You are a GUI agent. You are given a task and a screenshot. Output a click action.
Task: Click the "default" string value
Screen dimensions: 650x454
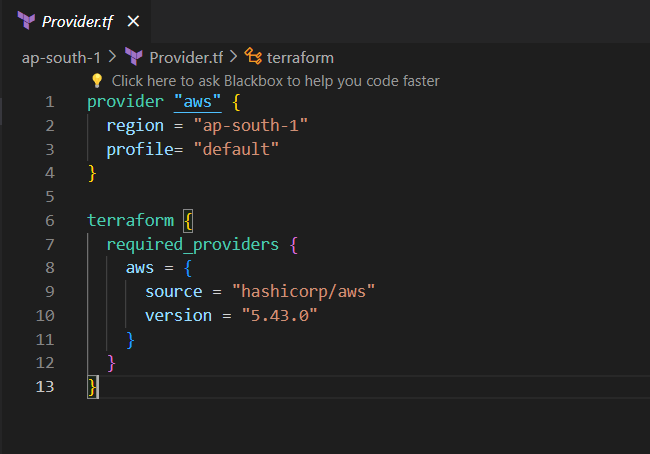pos(236,149)
